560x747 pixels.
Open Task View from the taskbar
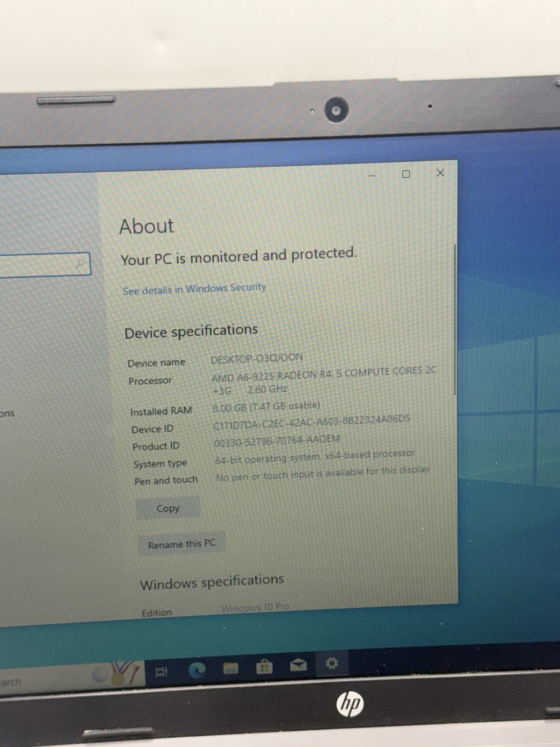tap(161, 672)
